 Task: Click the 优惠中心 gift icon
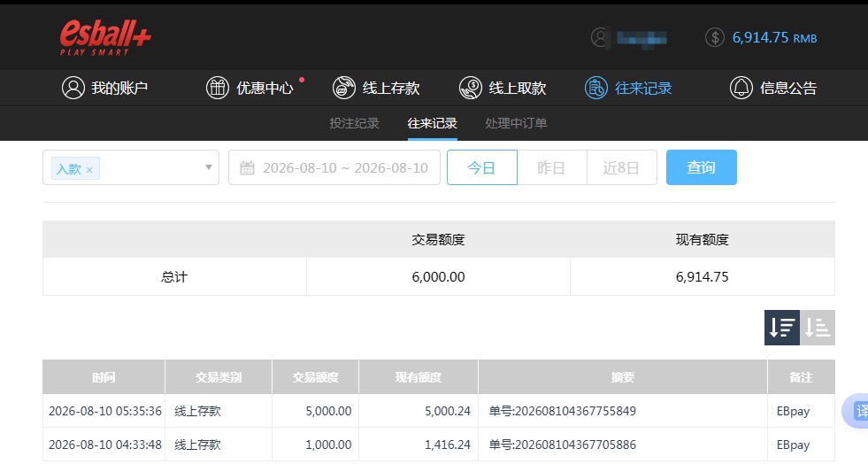(218, 88)
